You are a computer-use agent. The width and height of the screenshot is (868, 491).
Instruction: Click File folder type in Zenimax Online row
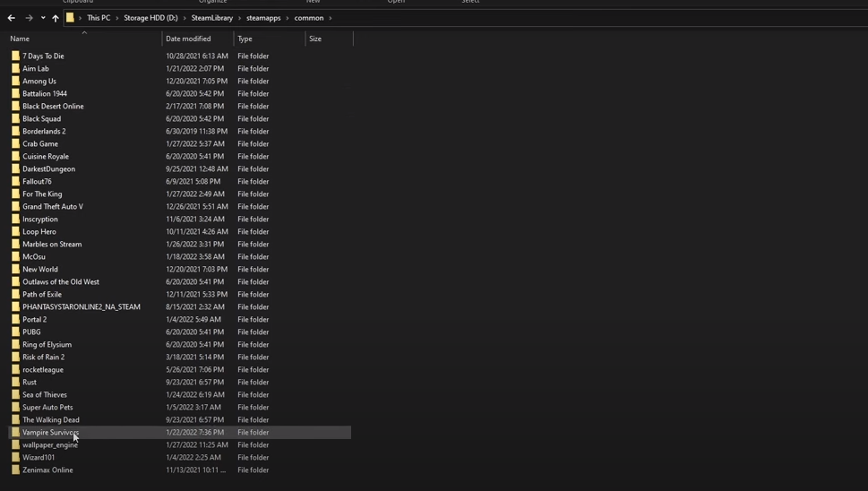pyautogui.click(x=253, y=470)
